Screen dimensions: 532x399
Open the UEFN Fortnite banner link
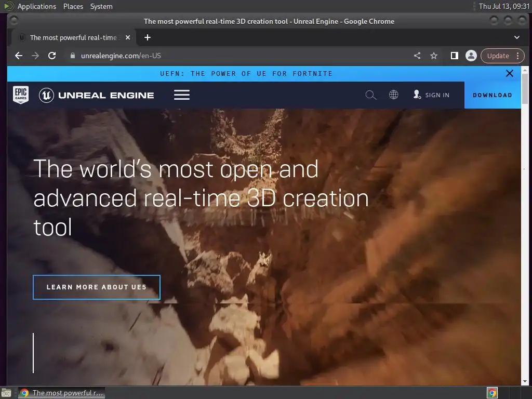coord(246,74)
